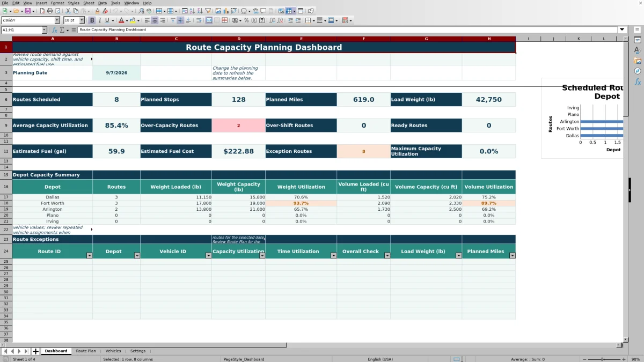Image resolution: width=644 pixels, height=362 pixels.
Task: Open Find & Replace icon
Action: coord(141,11)
